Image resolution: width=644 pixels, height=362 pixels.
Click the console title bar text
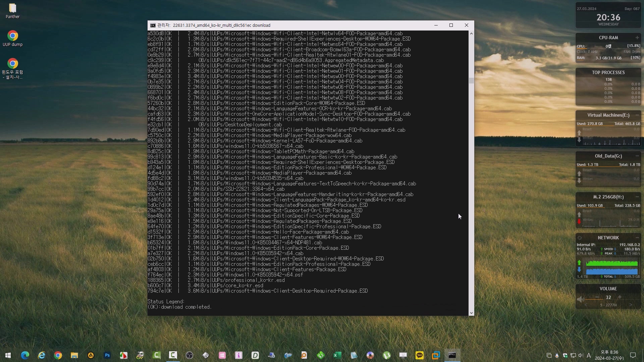[x=214, y=25]
